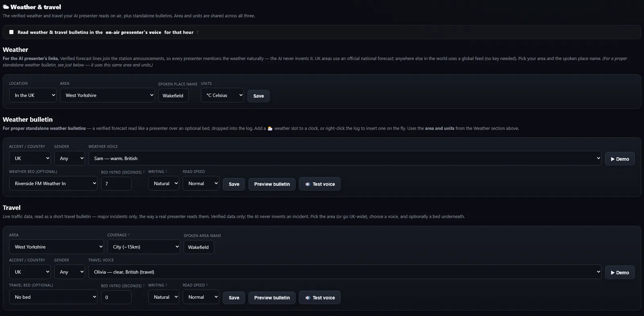Play the weather voice Demo
The width and height of the screenshot is (644, 316).
click(x=620, y=159)
